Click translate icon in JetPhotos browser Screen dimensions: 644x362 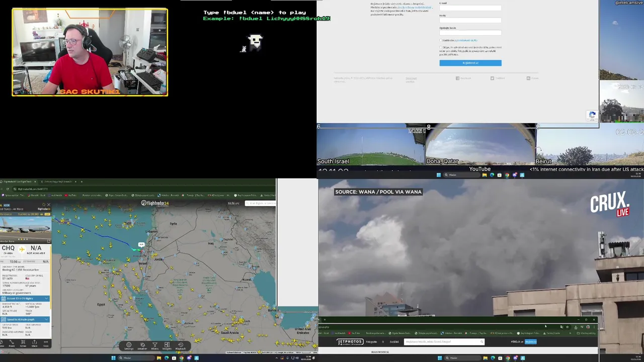point(561,327)
